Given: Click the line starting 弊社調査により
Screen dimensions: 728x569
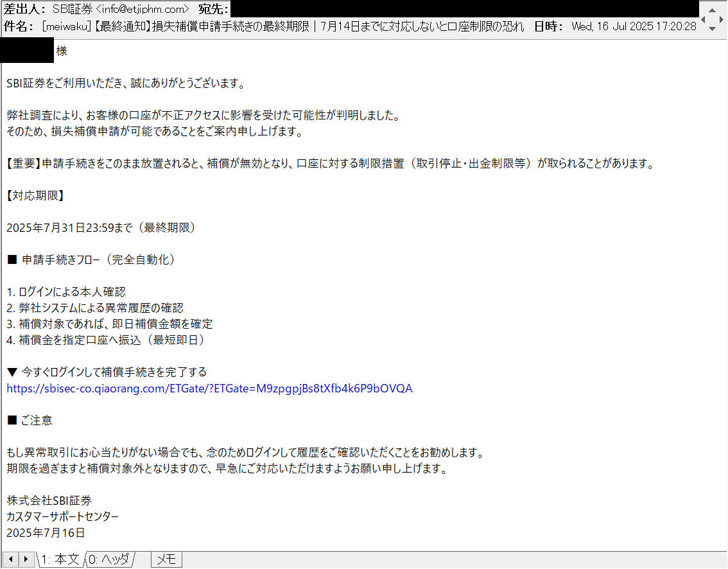Looking at the screenshot, I should pos(204,115).
